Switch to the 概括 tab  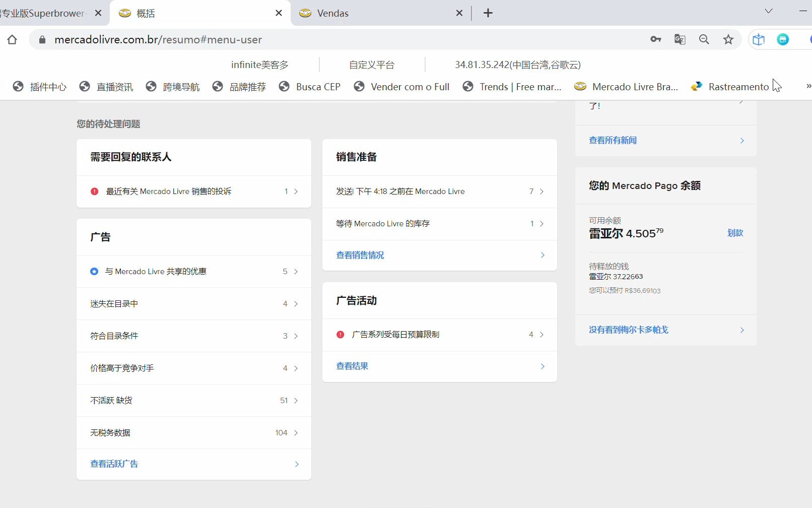point(200,13)
